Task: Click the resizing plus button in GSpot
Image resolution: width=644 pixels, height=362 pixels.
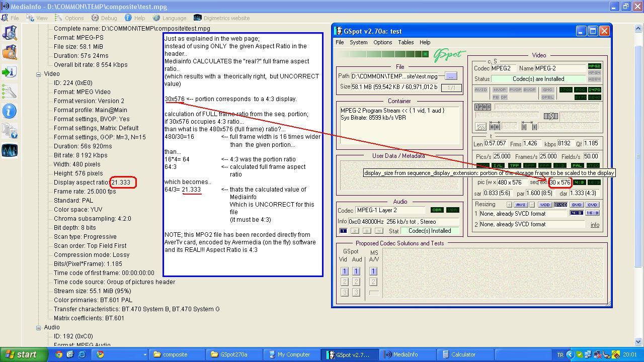Action: pyautogui.click(x=509, y=205)
